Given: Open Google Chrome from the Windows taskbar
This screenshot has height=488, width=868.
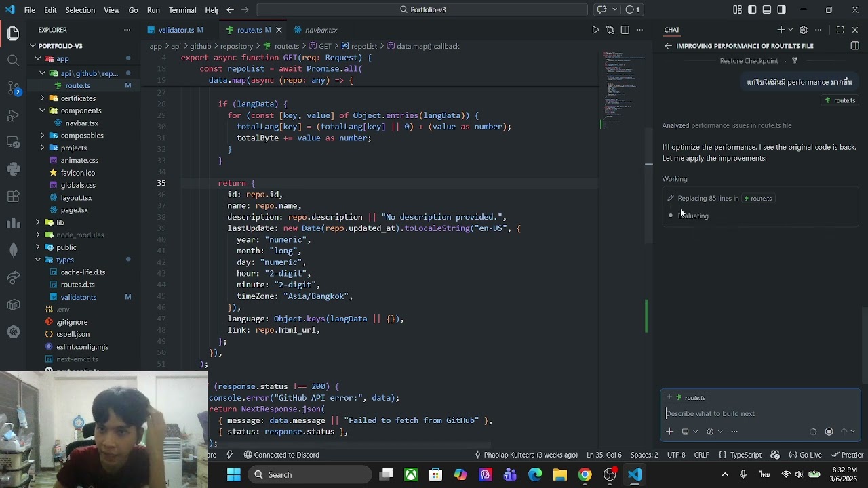Looking at the screenshot, I should pyautogui.click(x=585, y=474).
